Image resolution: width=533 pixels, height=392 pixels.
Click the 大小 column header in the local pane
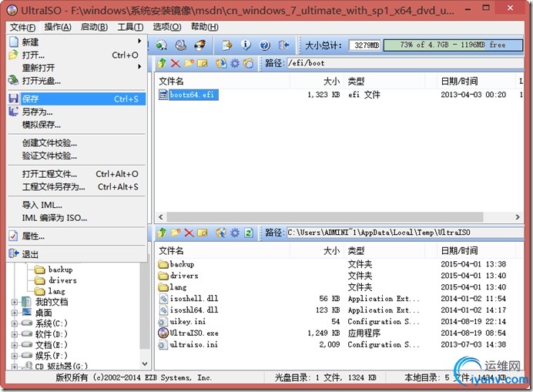317,251
